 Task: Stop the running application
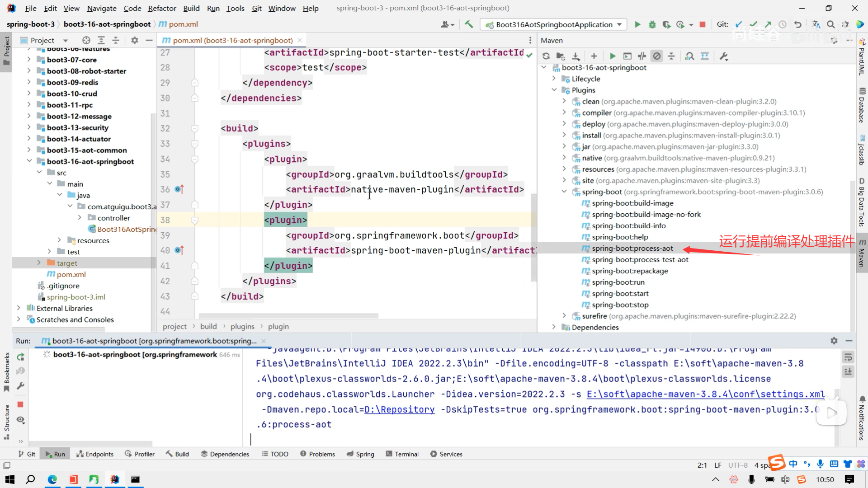(702, 24)
